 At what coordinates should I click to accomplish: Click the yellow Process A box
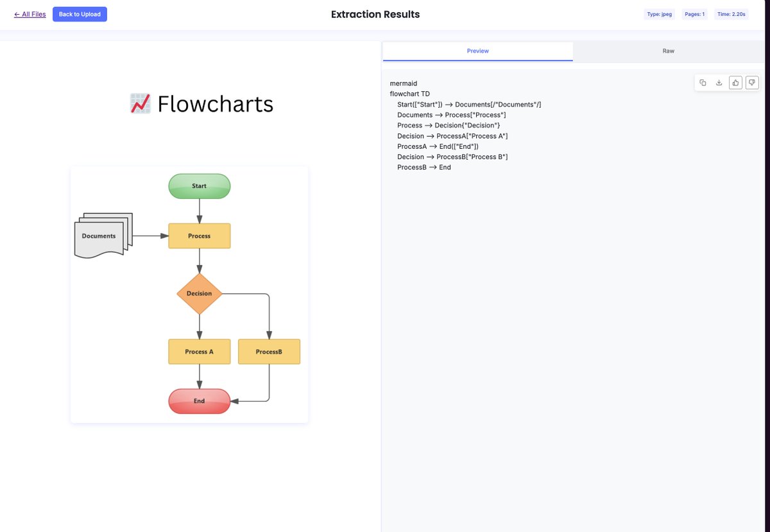[x=199, y=352]
